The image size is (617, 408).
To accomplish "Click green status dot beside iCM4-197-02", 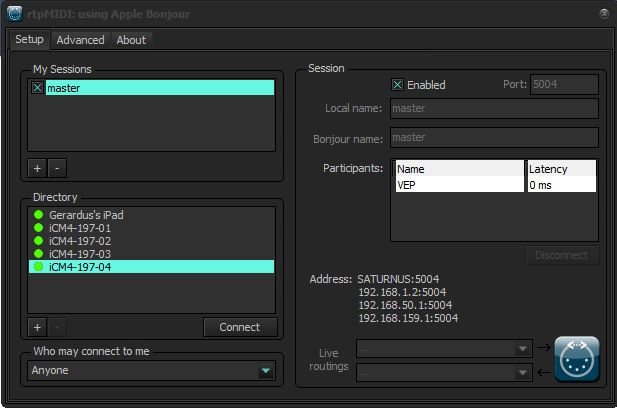I will point(39,241).
